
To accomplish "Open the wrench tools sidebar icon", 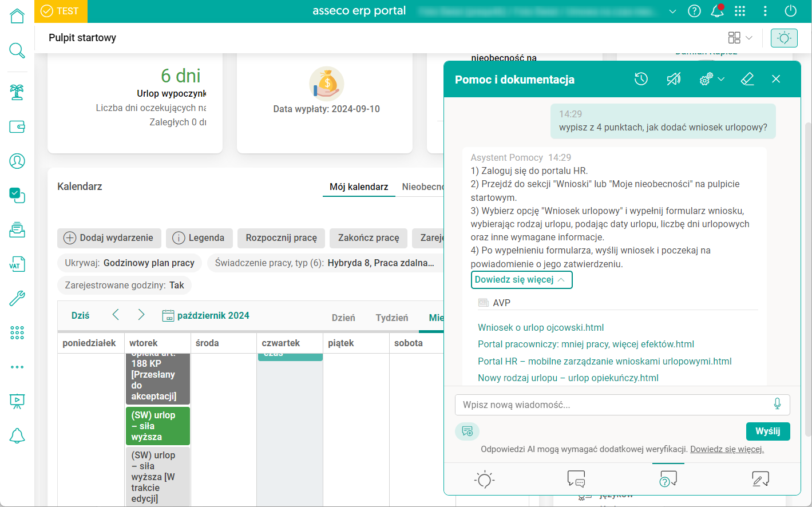I will (17, 298).
